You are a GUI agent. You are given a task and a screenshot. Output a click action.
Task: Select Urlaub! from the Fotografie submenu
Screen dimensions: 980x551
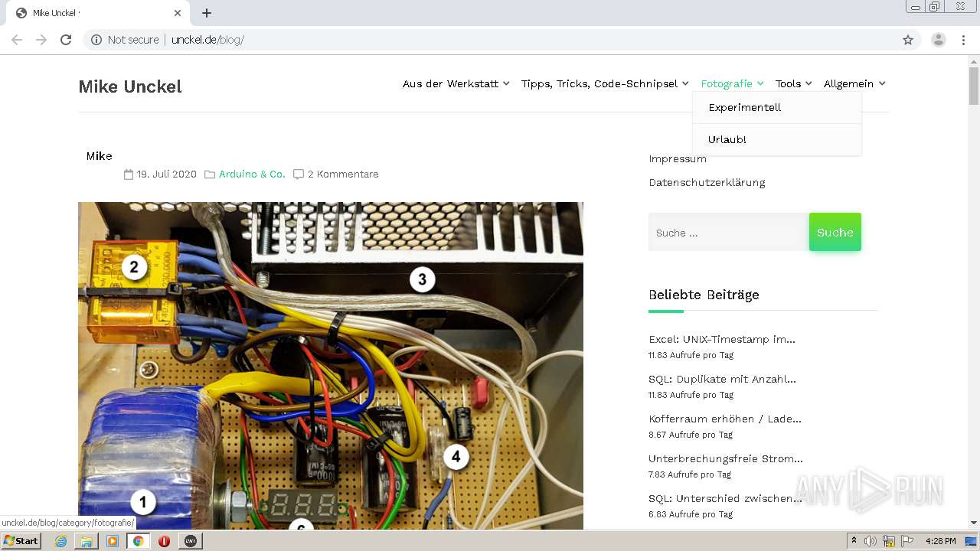click(x=777, y=140)
